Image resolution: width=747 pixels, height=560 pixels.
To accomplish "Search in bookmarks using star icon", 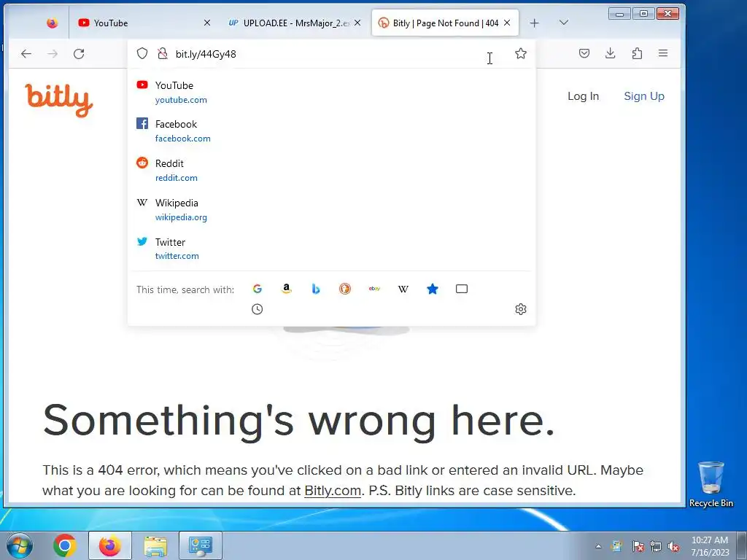I will click(433, 289).
